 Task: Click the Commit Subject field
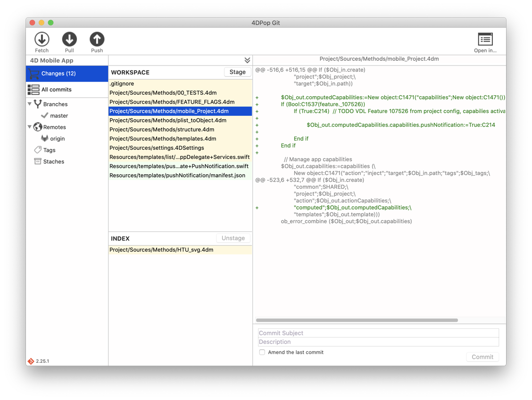point(378,333)
